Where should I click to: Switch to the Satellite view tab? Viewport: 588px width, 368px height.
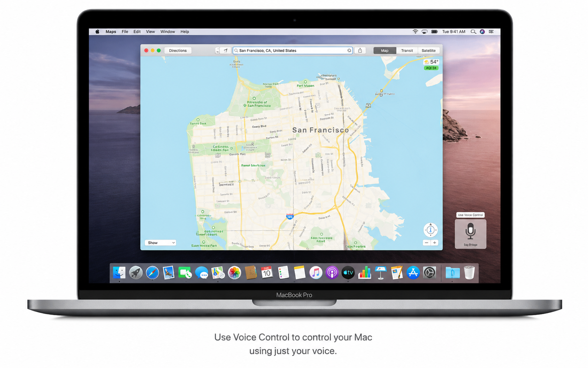(429, 50)
